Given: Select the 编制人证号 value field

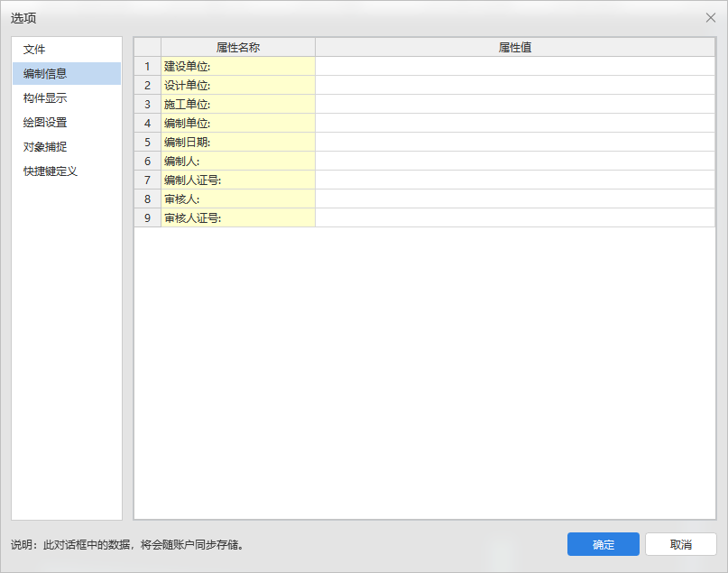Looking at the screenshot, I should (x=514, y=180).
